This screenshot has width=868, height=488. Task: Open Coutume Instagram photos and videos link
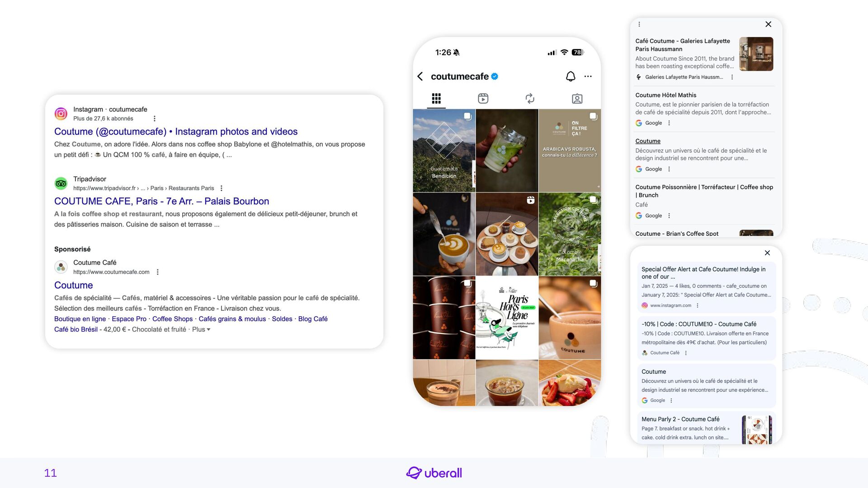click(x=176, y=131)
